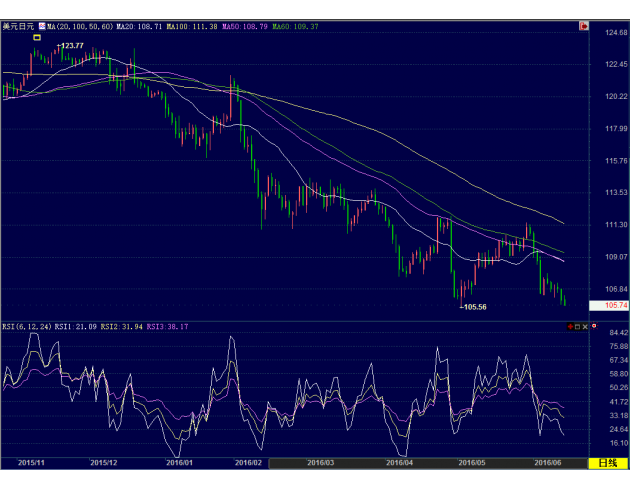
Task: Click the gray timeline bar at 2016/04
Action: click(x=399, y=462)
